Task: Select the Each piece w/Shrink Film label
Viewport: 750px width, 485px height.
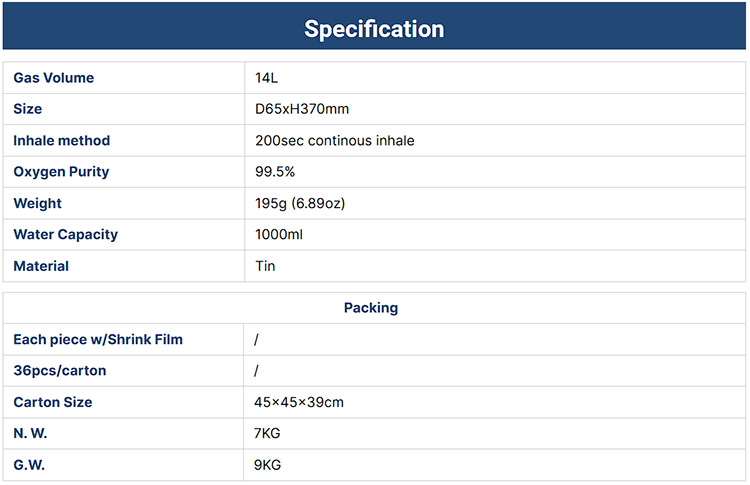Action: click(x=98, y=340)
